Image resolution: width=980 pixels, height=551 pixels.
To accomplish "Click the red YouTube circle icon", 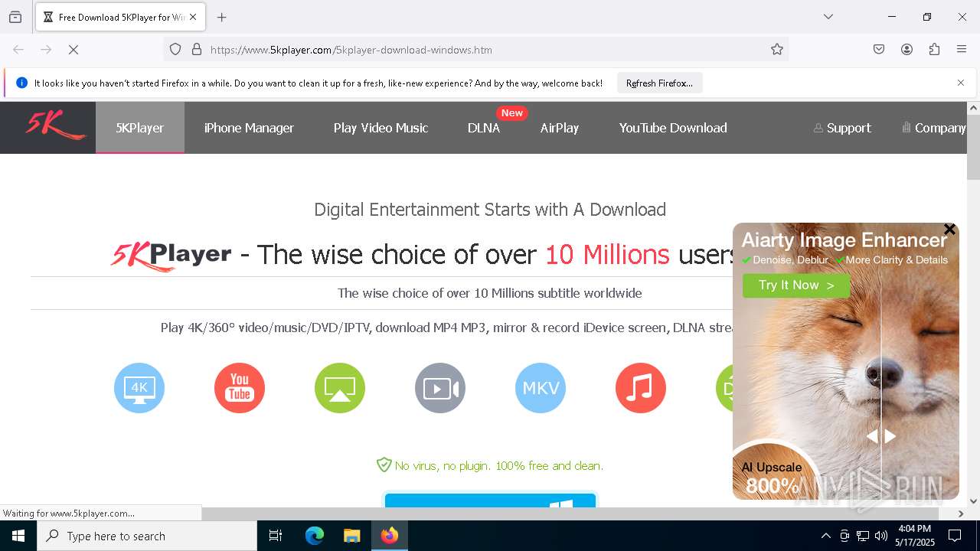I will pos(240,388).
